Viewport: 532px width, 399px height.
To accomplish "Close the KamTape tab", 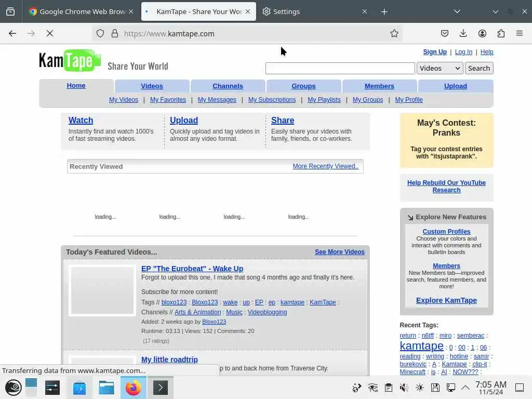I will coord(248,11).
